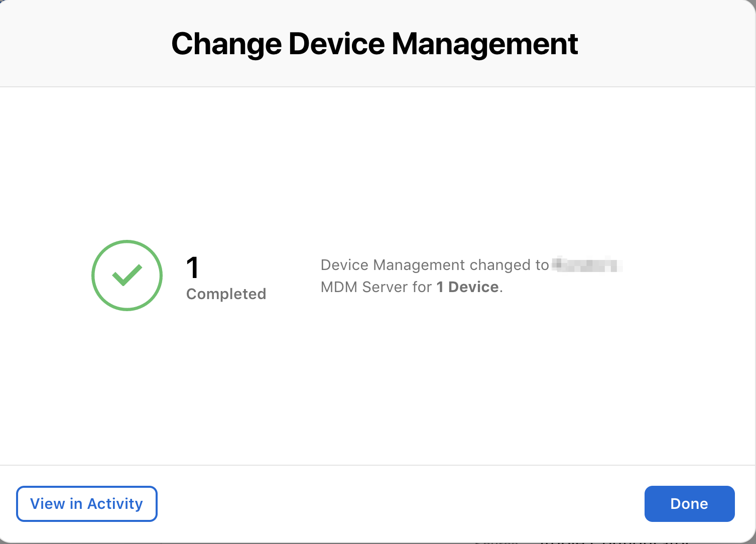This screenshot has height=544, width=756.
Task: Click the word "Device" in the dialog title
Action: [x=336, y=44]
